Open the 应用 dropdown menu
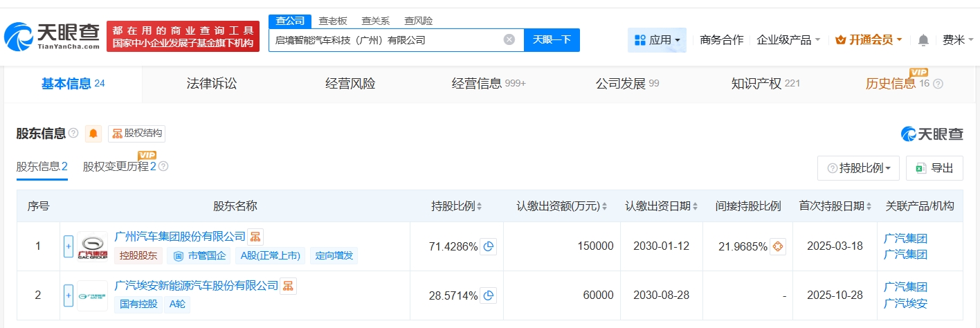Viewport: 980px width, 328px height. [x=657, y=40]
